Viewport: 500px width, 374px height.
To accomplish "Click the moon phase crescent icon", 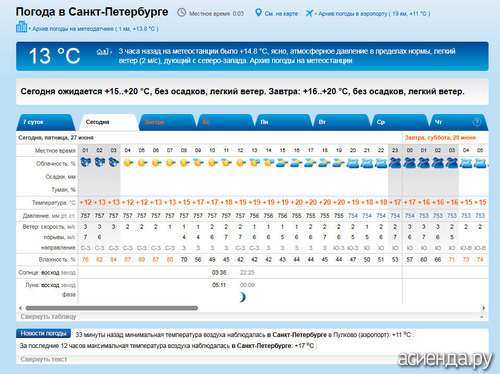I will [x=243, y=297].
